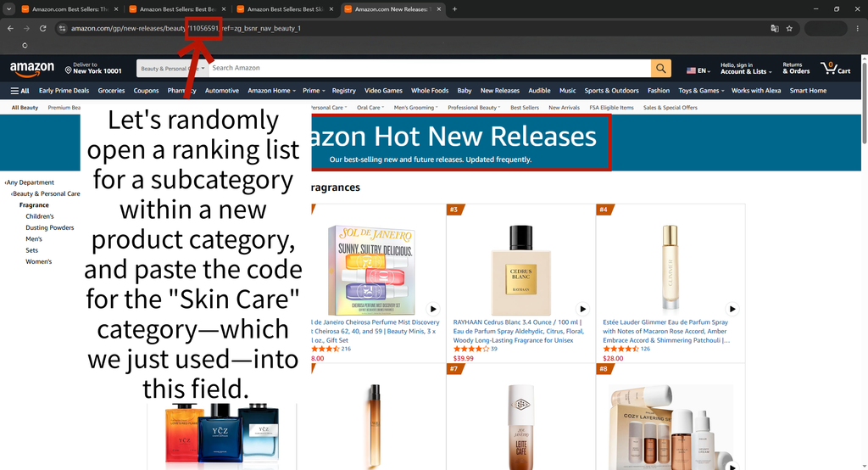Expand the Amazon Home menu
Viewport: 868px width, 470px height.
(x=271, y=90)
